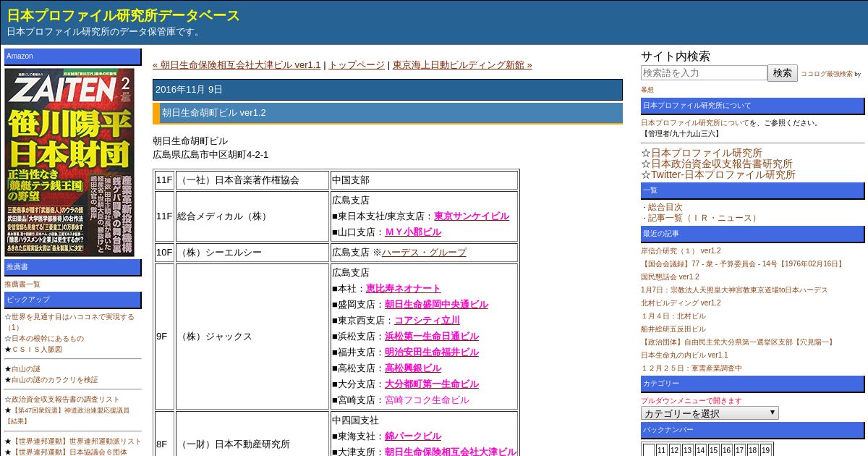Select cell 総合メディカル（株）
868x456 pixels.
coord(252,216)
